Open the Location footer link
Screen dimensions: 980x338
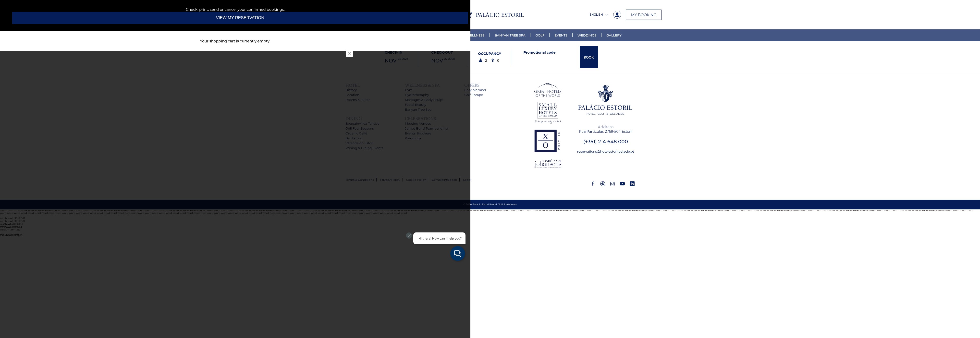pos(352,95)
